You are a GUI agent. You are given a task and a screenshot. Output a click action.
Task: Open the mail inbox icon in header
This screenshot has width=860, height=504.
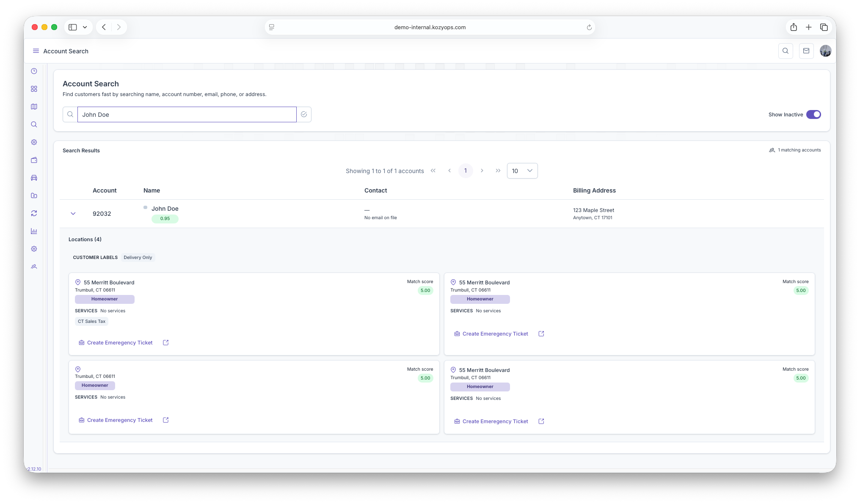[806, 51]
